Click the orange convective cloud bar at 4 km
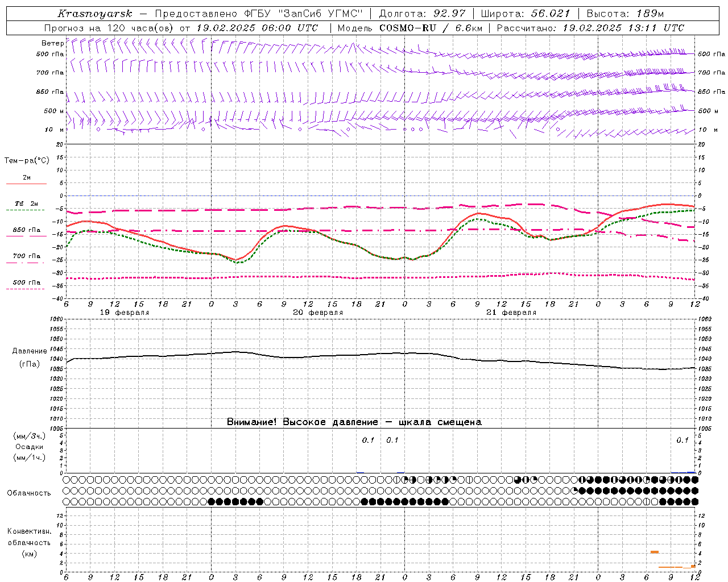The width and height of the screenshot is (728, 582). click(x=655, y=552)
